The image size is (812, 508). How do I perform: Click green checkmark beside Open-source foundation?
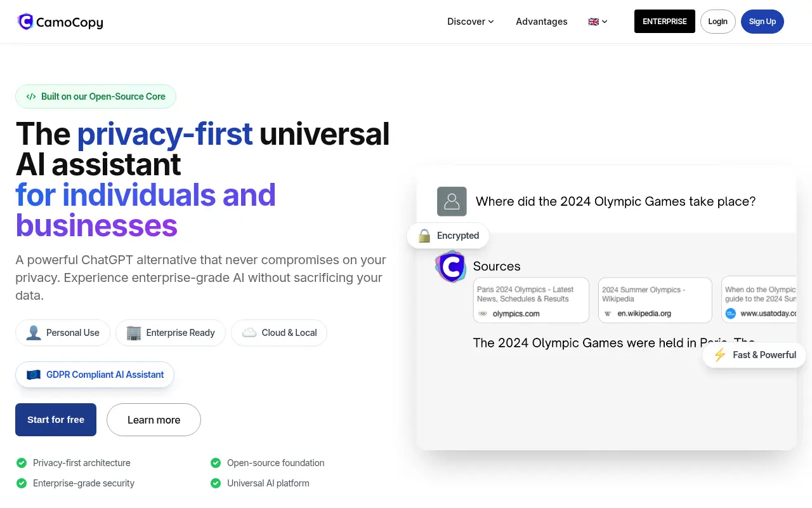[216, 463]
